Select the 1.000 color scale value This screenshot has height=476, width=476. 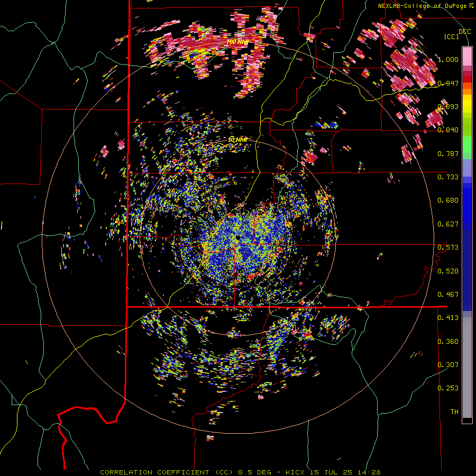tap(448, 59)
